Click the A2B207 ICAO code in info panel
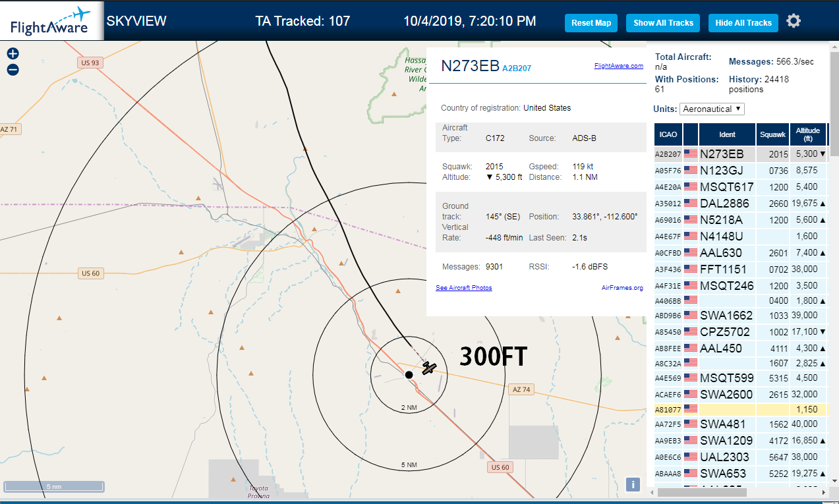 [x=517, y=68]
